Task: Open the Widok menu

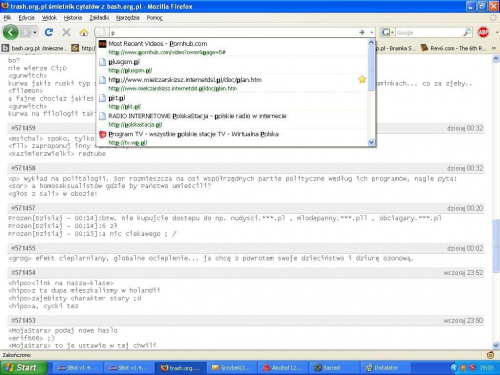Action: pyautogui.click(x=49, y=18)
